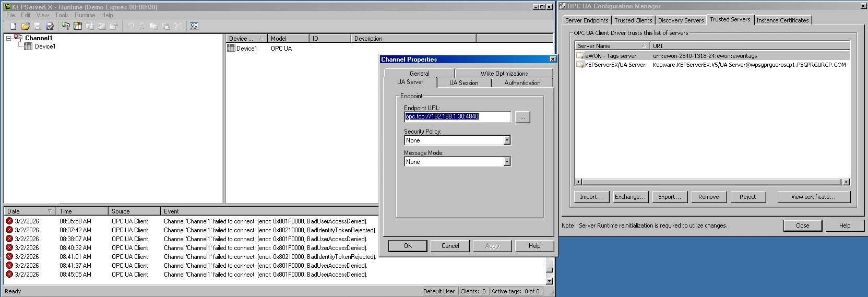
Task: Sort the Device Name column header
Action: (246, 39)
